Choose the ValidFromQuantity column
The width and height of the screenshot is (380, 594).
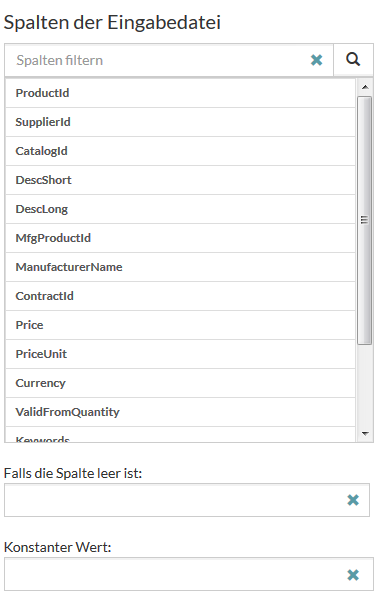180,412
